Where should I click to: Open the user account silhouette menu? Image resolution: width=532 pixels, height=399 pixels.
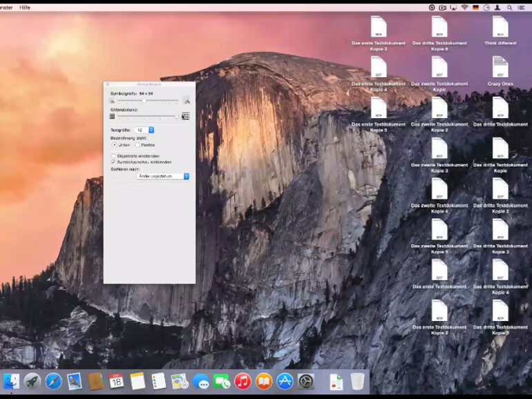point(497,8)
